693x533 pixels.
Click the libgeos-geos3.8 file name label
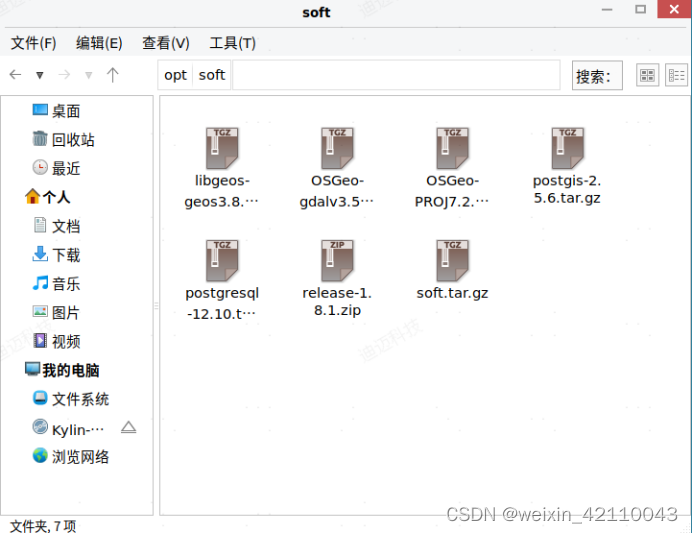pos(222,191)
